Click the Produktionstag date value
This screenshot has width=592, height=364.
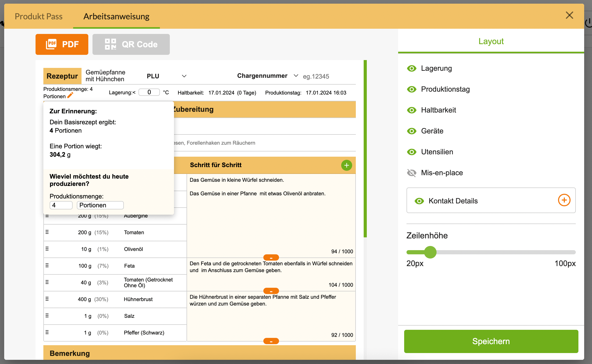point(326,93)
